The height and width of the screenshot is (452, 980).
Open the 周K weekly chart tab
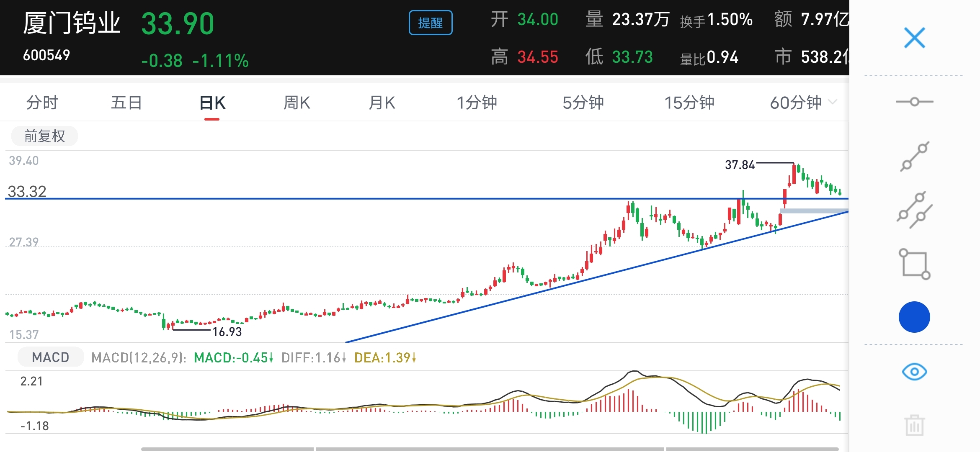click(x=297, y=103)
